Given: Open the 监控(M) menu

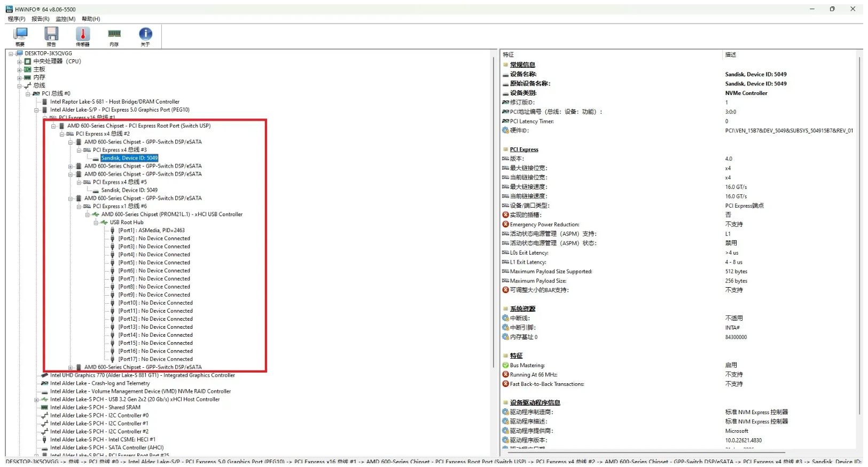Looking at the screenshot, I should [x=65, y=19].
